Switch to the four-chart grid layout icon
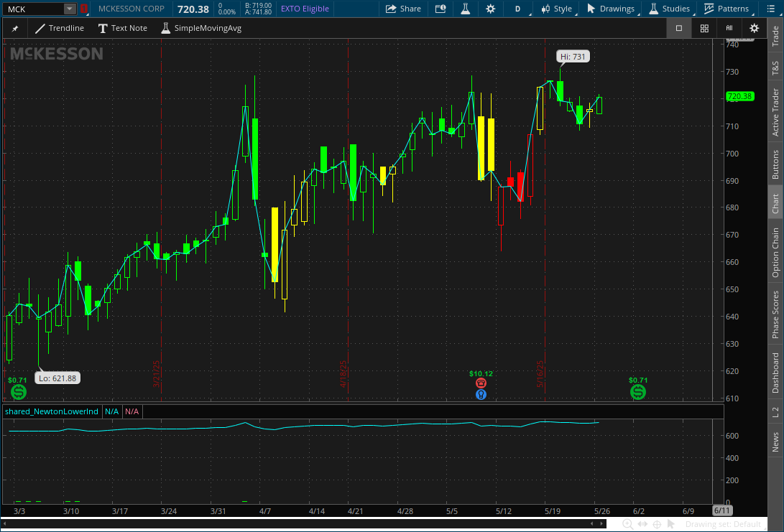Image resolution: width=784 pixels, height=532 pixels. pos(704,29)
